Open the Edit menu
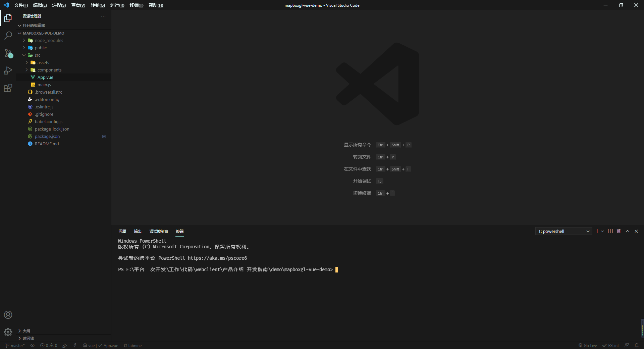 coord(40,5)
